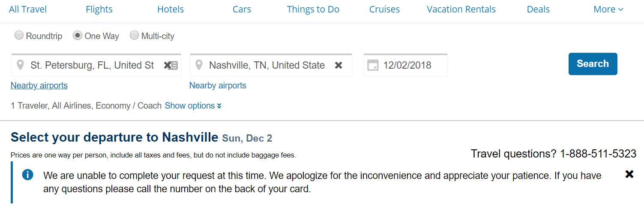The image size is (644, 209).
Task: Switch to the Cruises tab
Action: click(x=384, y=9)
